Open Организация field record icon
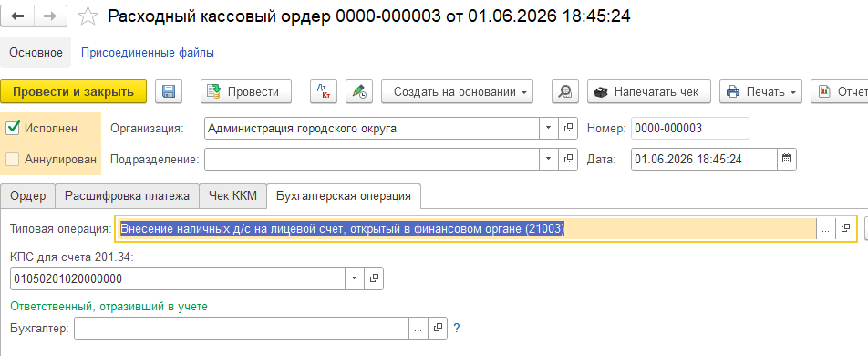The image size is (868, 356). coord(568,128)
